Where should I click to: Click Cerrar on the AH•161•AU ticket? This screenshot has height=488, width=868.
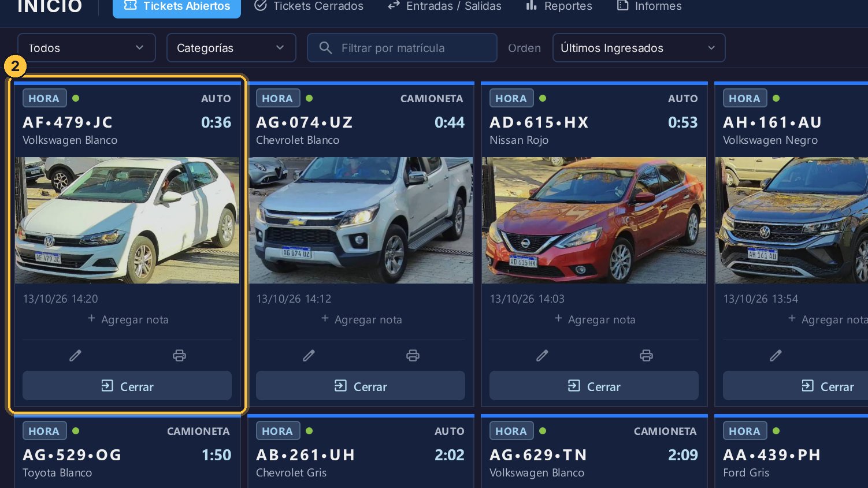(795, 386)
